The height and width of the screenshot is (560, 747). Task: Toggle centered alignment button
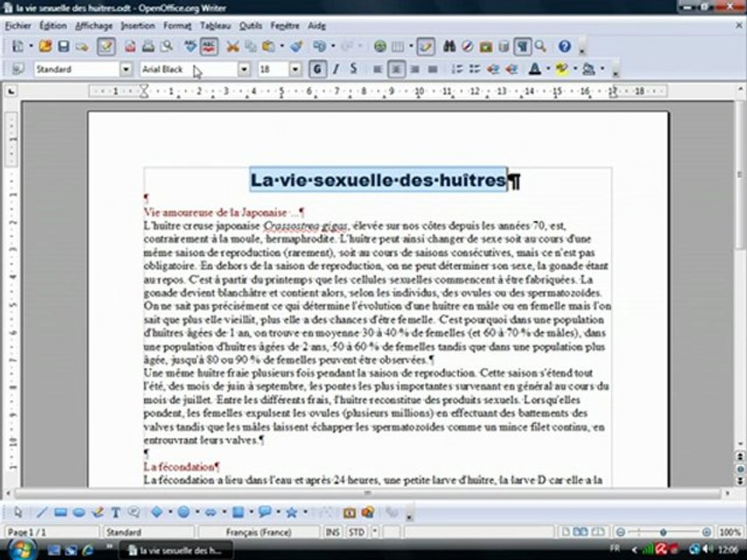pyautogui.click(x=396, y=69)
